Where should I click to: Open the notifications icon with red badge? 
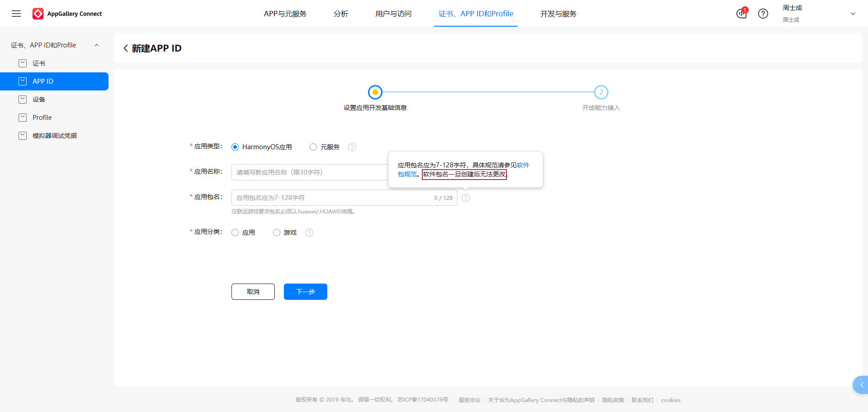[741, 14]
